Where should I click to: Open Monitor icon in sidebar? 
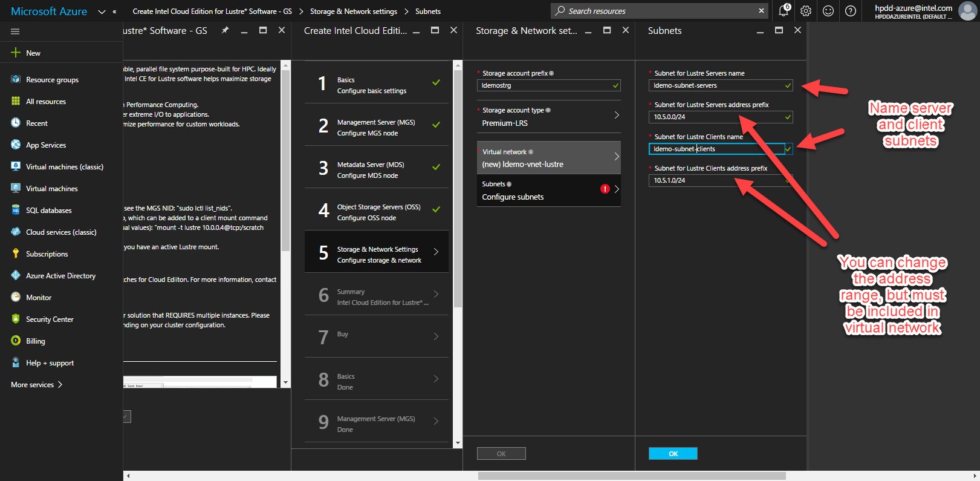(x=16, y=297)
